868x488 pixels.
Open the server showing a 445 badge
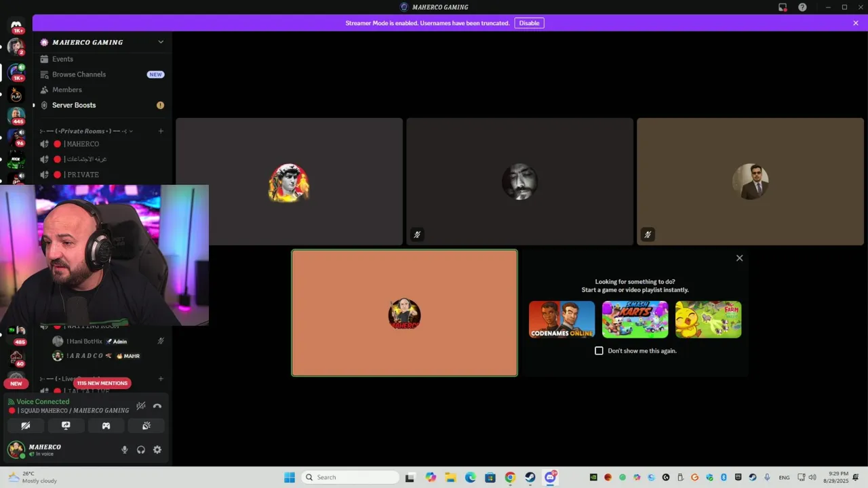(x=16, y=116)
